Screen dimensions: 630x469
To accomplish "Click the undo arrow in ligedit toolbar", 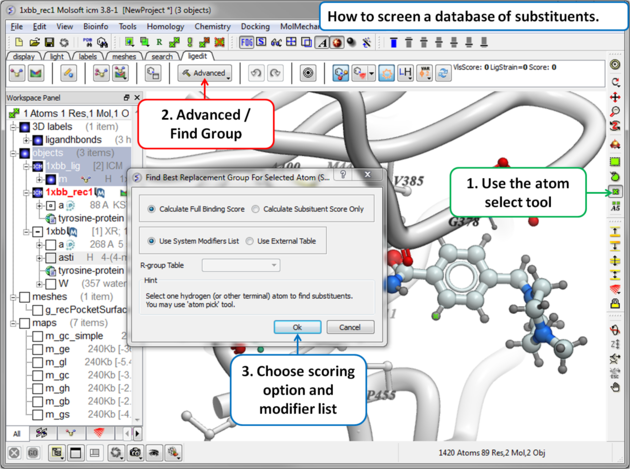I will (256, 74).
